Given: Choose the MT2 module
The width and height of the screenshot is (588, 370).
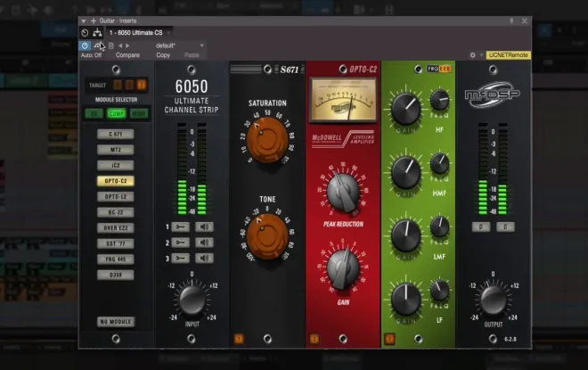Looking at the screenshot, I should (x=116, y=150).
